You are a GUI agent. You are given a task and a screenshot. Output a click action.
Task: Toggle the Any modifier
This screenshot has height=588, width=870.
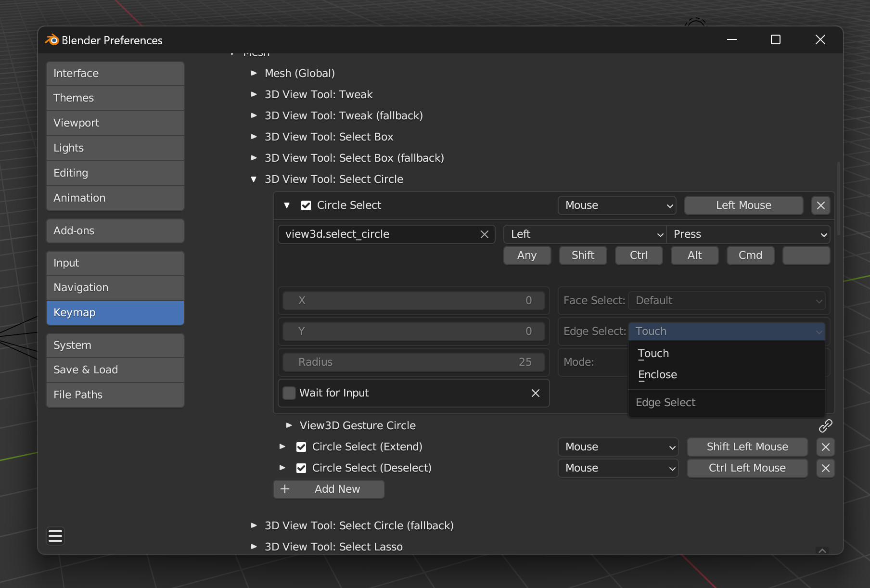pyautogui.click(x=527, y=256)
